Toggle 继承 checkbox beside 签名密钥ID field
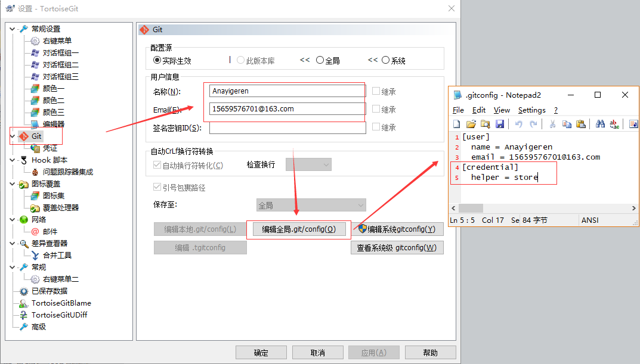 tap(376, 127)
